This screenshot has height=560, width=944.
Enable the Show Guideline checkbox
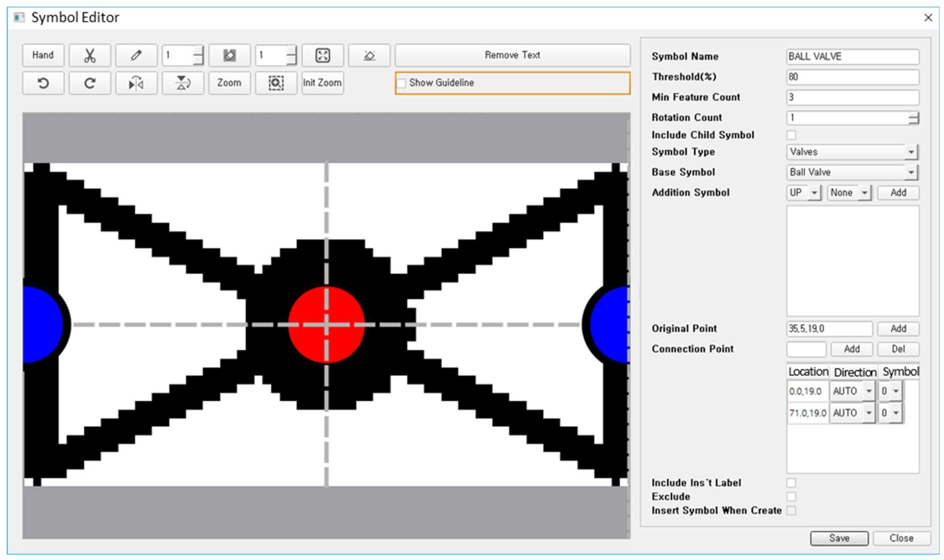coord(402,83)
